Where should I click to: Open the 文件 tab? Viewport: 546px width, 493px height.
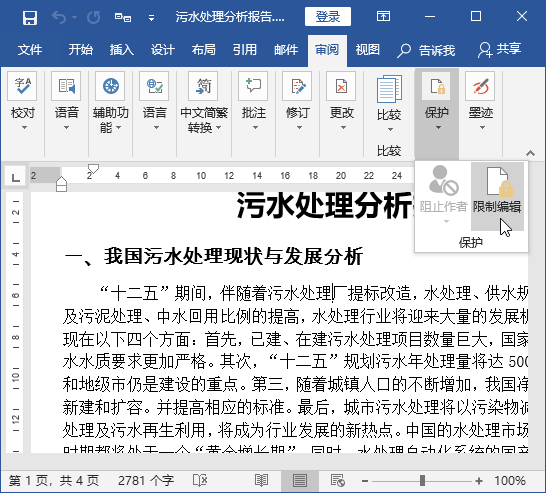click(30, 50)
